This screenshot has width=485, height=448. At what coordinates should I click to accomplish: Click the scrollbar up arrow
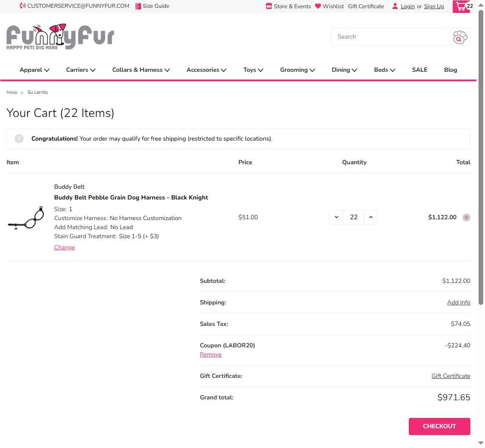click(x=481, y=5)
